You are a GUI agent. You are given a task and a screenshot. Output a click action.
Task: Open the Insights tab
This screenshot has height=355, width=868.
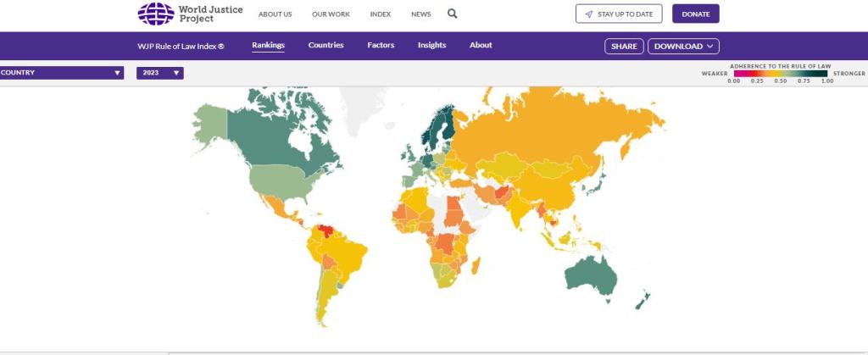click(431, 46)
